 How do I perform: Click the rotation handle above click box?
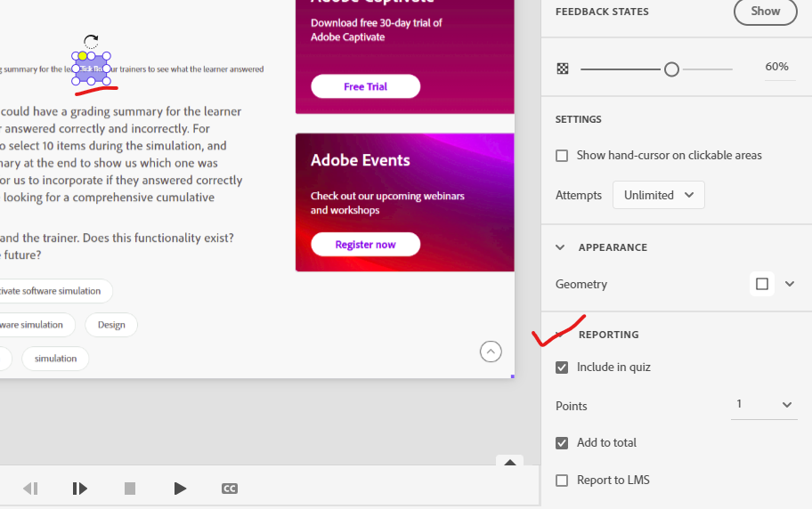[91, 41]
